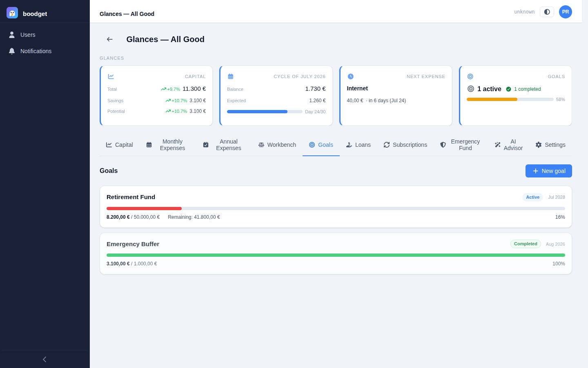Click the New goal button
The width and height of the screenshot is (588, 368).
[549, 171]
